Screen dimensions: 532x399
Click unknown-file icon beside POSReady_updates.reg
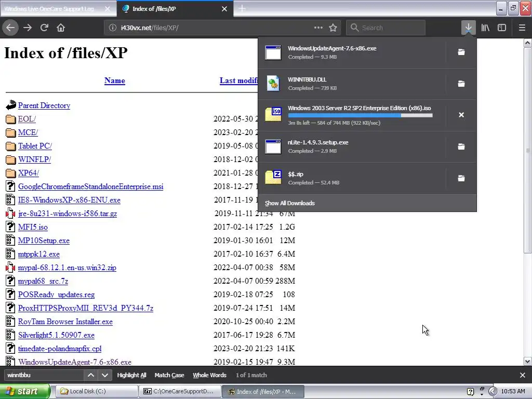pyautogui.click(x=10, y=294)
